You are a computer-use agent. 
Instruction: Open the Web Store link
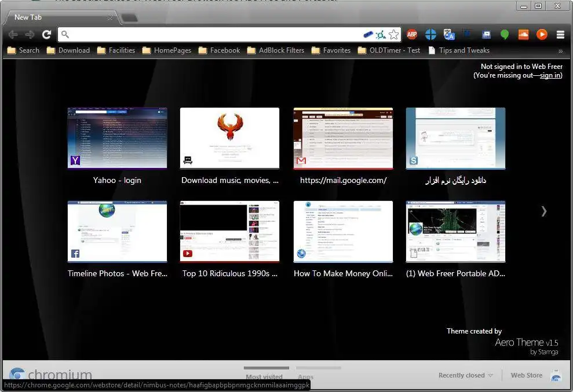coord(526,375)
